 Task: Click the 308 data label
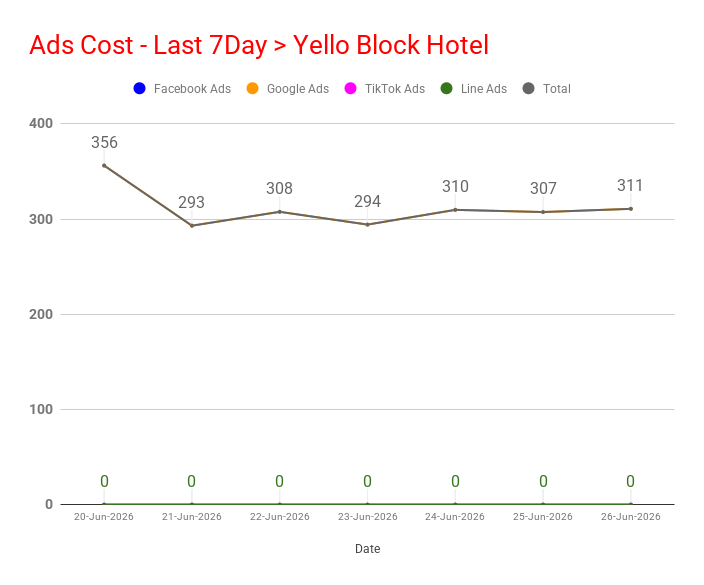pyautogui.click(x=279, y=188)
